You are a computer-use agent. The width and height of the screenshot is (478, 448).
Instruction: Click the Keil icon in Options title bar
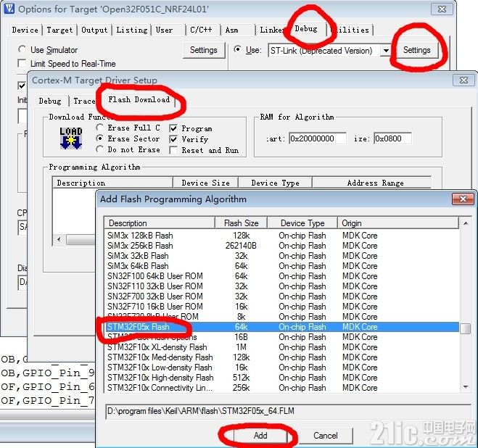click(9, 8)
